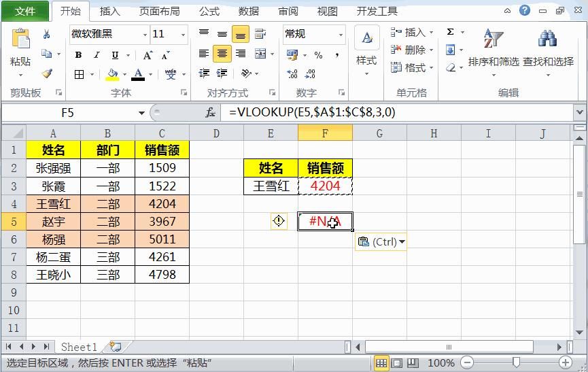Apply percent style
The height and width of the screenshot is (372, 588).
(318, 55)
